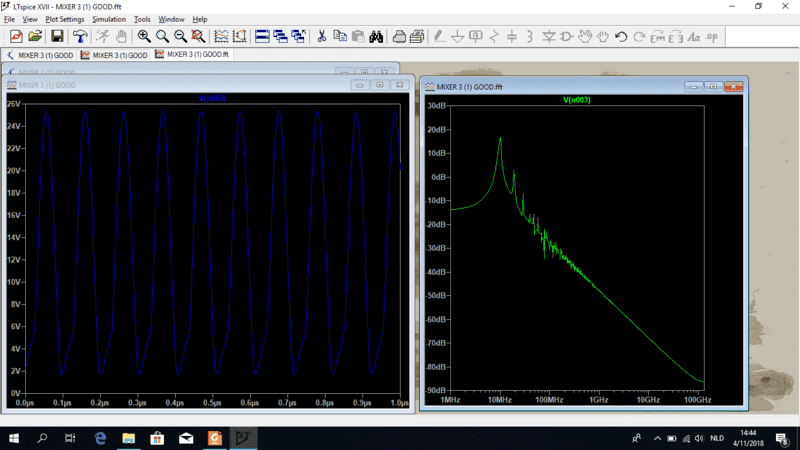Open Microsoft Edge from the taskbar

tap(100, 438)
